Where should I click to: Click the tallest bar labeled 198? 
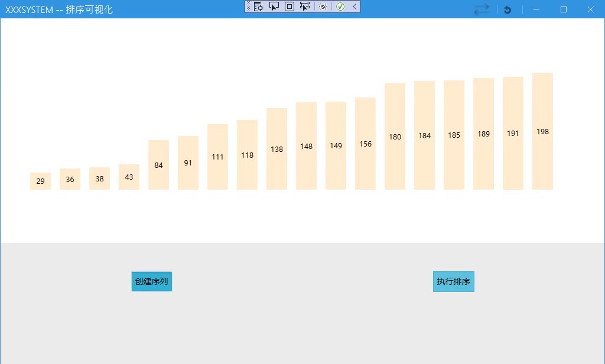pos(542,131)
